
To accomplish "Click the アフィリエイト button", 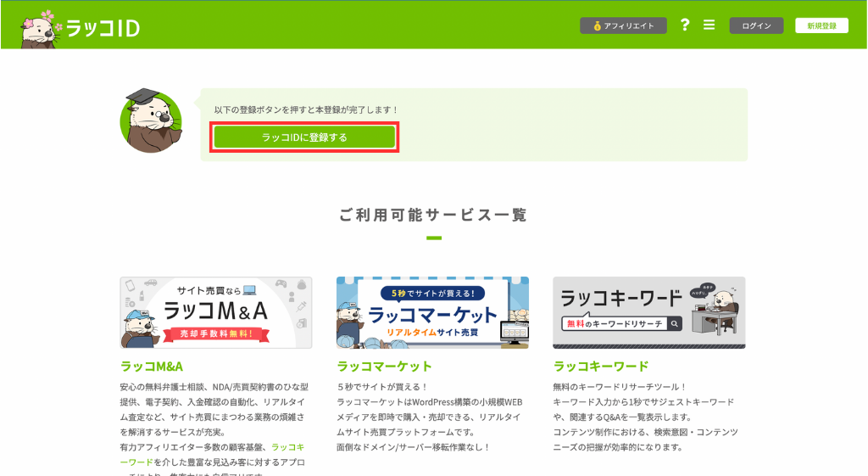I will [x=623, y=25].
